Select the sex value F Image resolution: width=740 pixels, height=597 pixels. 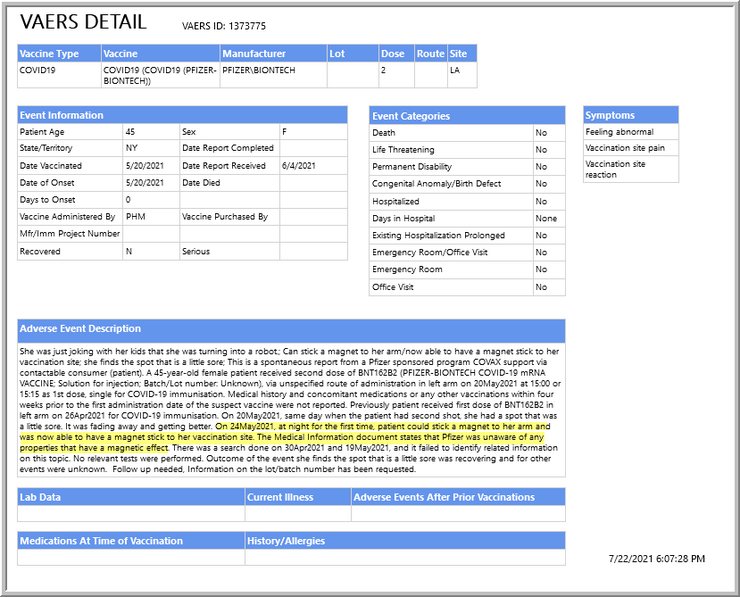(285, 132)
